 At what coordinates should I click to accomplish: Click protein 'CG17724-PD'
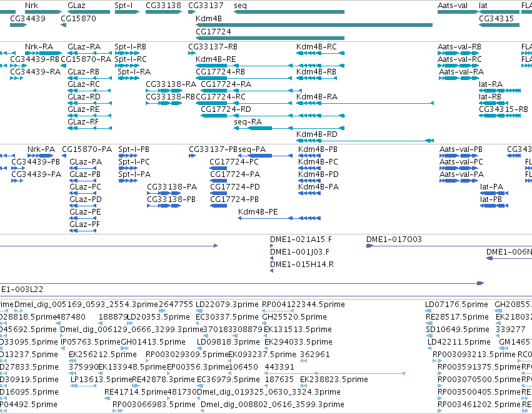pyautogui.click(x=235, y=187)
